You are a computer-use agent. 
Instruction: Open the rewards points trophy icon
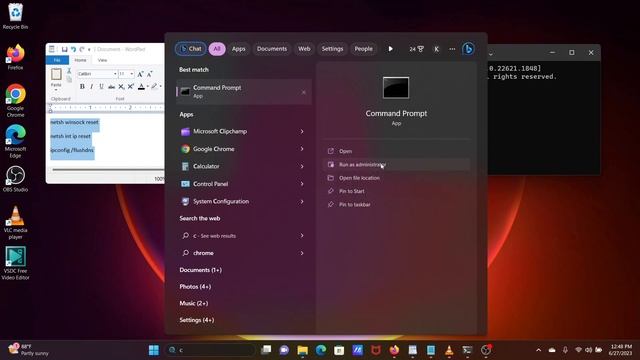coord(417,49)
